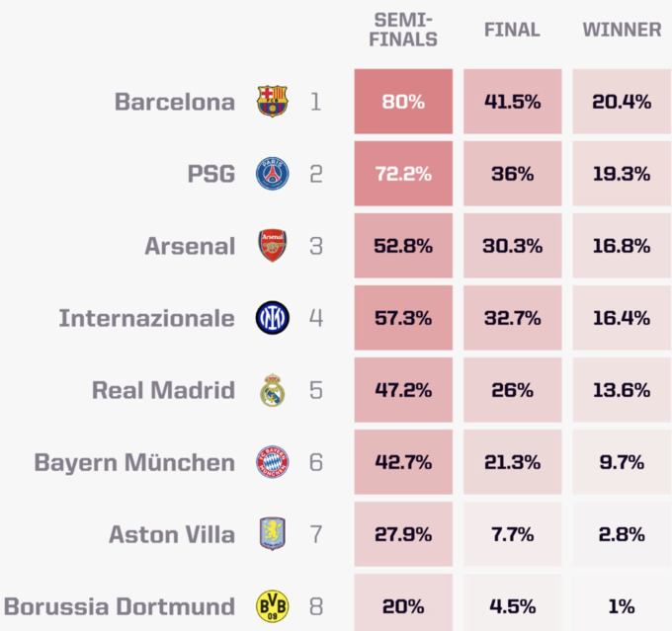The width and height of the screenshot is (672, 631).
Task: Click the Aston Villa club crest
Action: 273,534
